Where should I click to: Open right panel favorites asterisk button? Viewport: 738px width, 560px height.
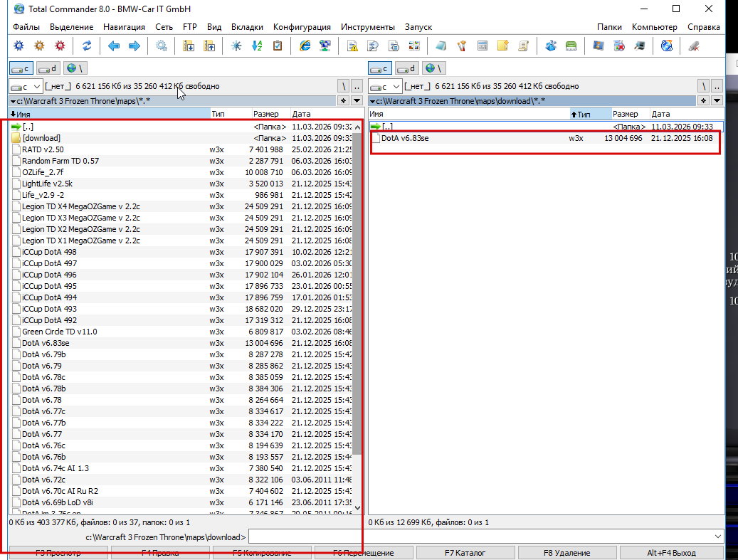point(703,101)
